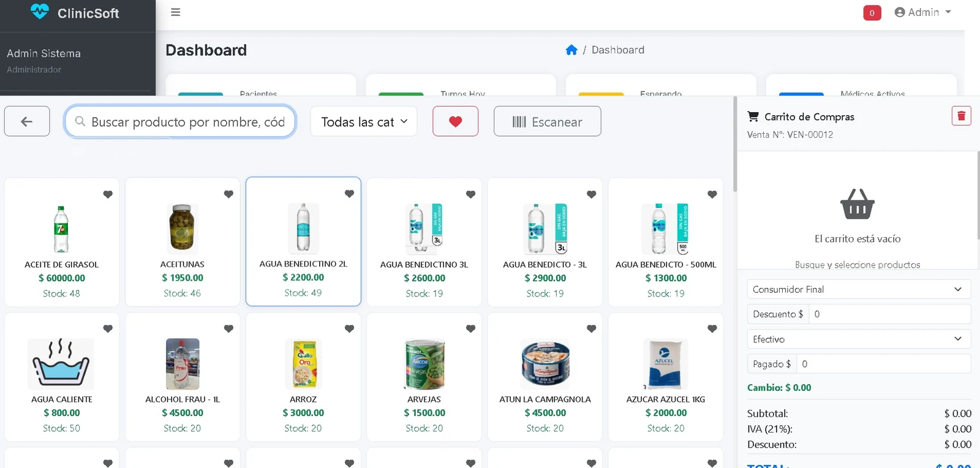980x468 pixels.
Task: Select the ARVEJAS can image
Action: coord(424,364)
